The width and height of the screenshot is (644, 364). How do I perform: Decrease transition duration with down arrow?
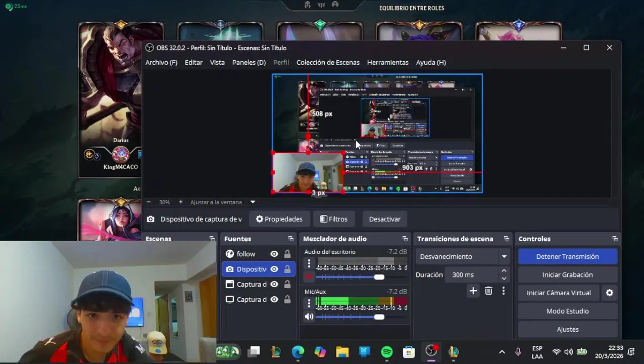coord(504,279)
